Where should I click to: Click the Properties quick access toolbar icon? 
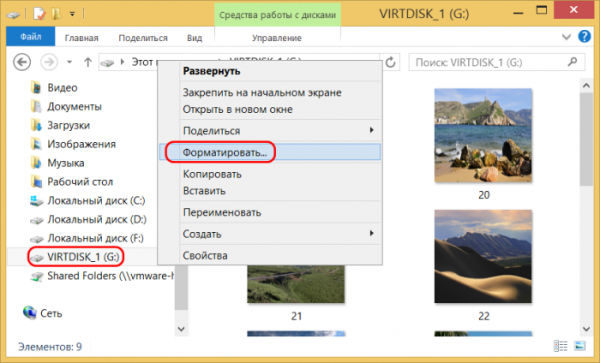click(39, 14)
